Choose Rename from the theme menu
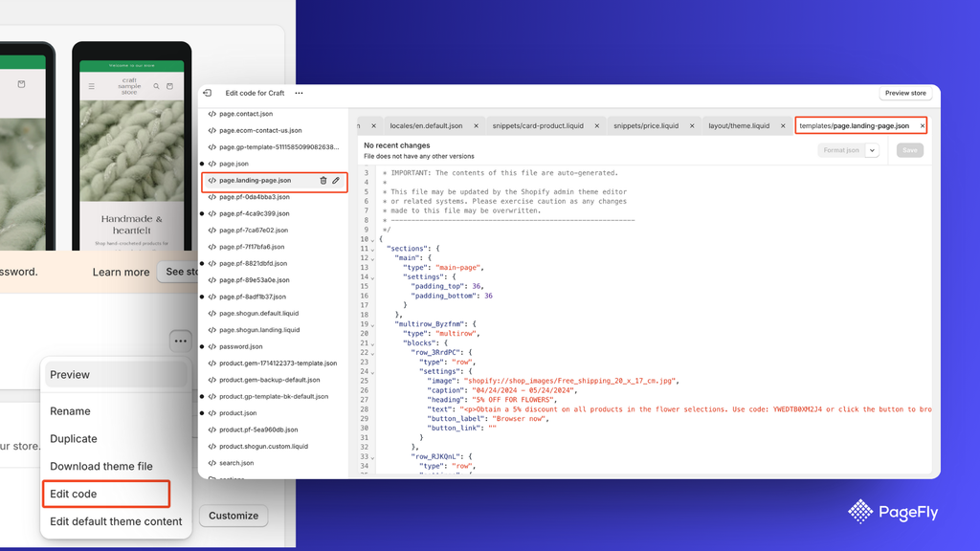The width and height of the screenshot is (980, 551). [70, 411]
